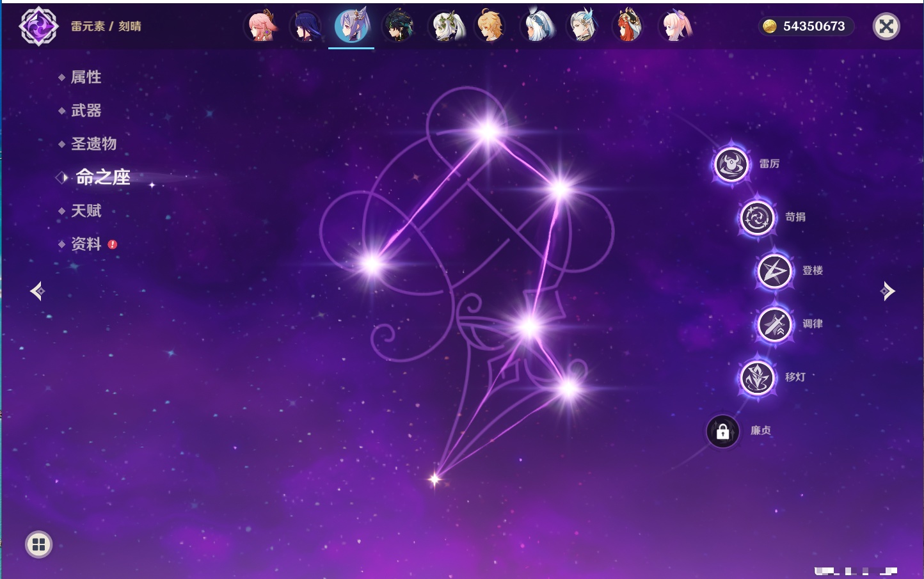Close the character screen with the X

click(x=886, y=26)
